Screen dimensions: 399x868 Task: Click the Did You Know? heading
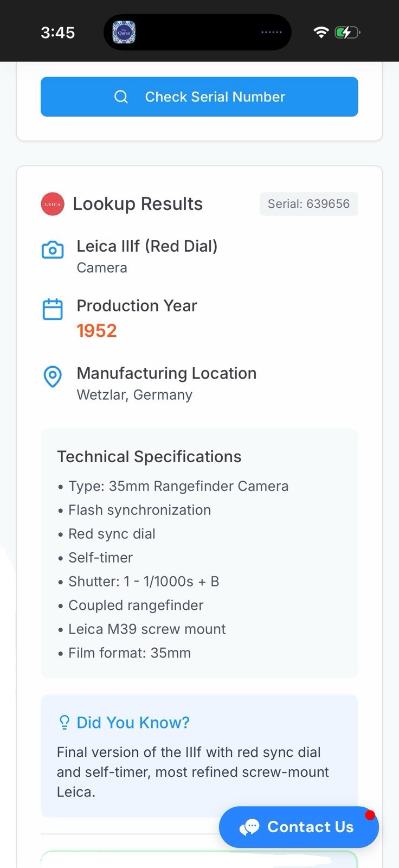coord(133,723)
